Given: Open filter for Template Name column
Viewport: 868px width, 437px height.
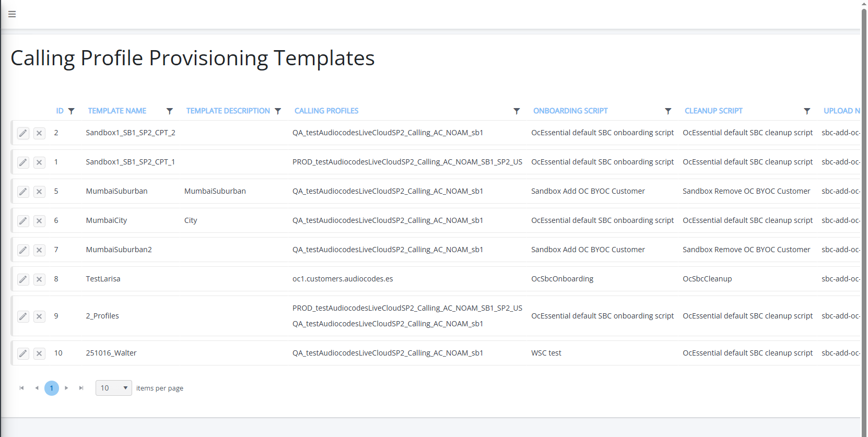Looking at the screenshot, I should click(170, 111).
